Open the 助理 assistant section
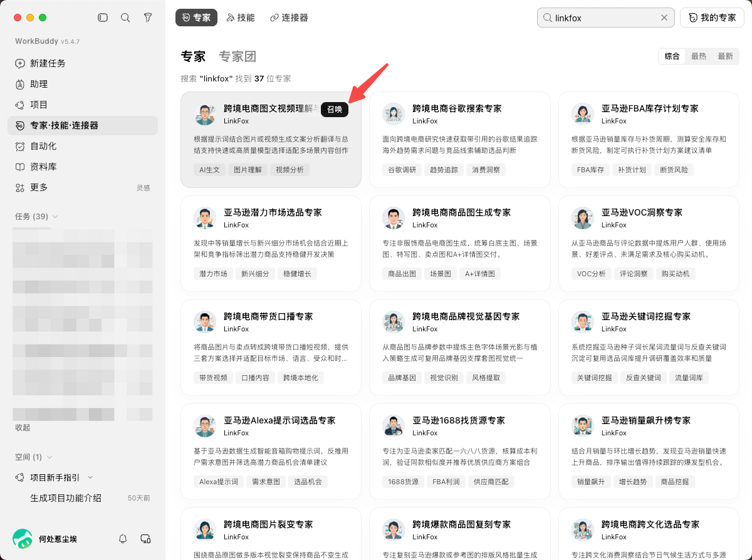The image size is (752, 560). pyautogui.click(x=83, y=84)
